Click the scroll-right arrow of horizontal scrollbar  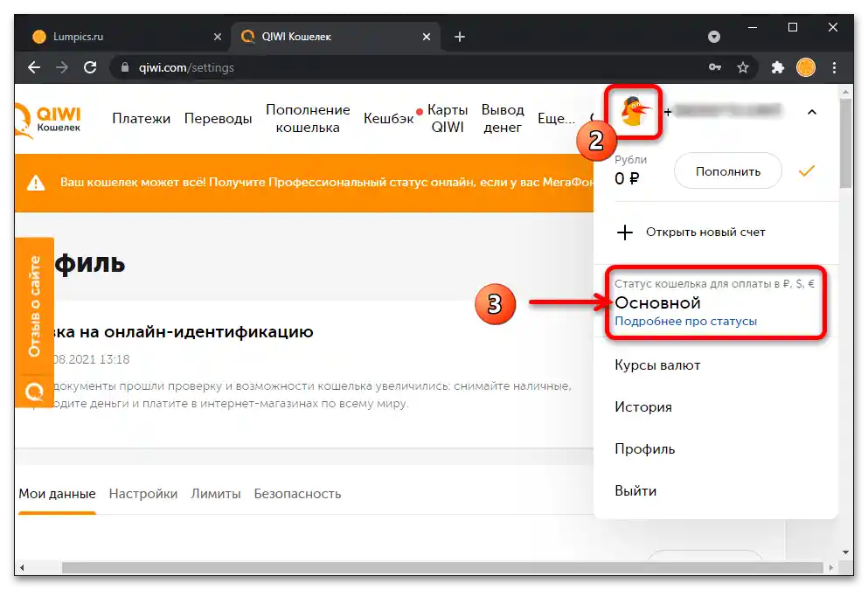pos(831,567)
